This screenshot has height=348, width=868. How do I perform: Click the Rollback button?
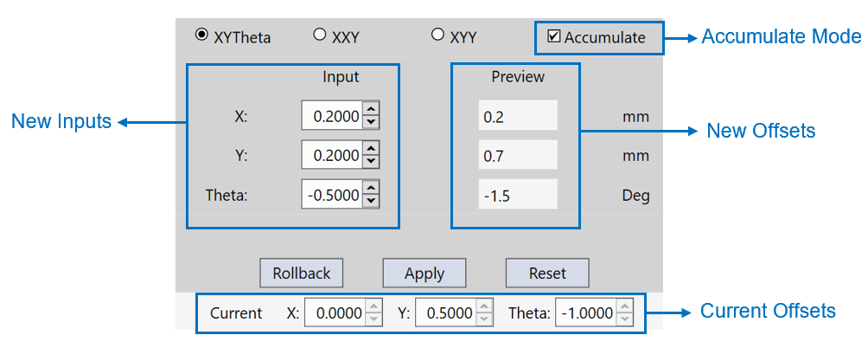point(302,273)
